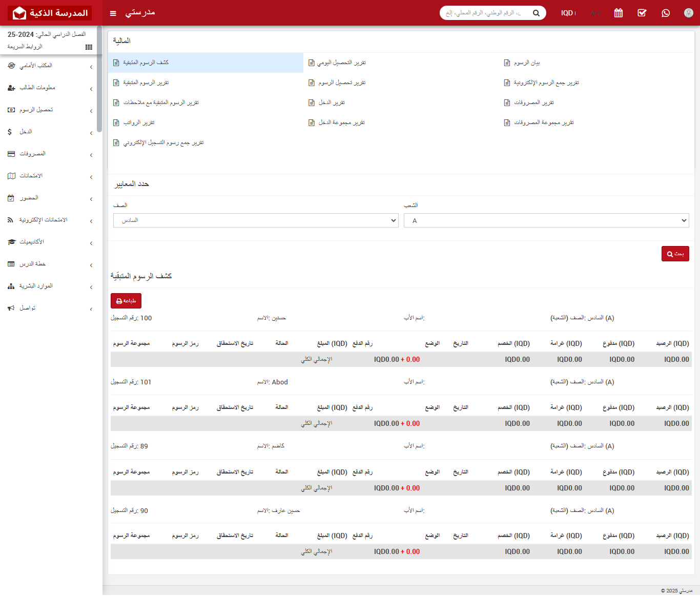Click the hamburger menu toggle icon
Image resolution: width=700 pixels, height=596 pixels.
113,13
